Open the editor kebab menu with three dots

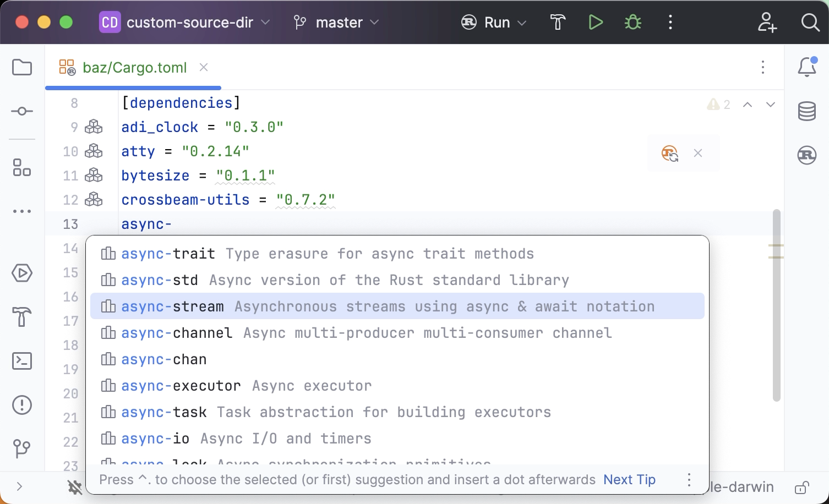pyautogui.click(x=763, y=67)
